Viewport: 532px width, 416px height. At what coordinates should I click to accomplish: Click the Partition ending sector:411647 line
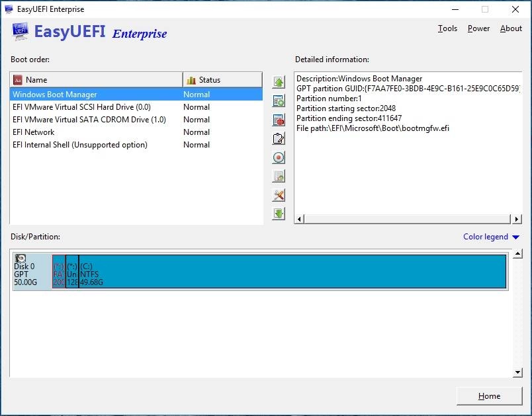tap(349, 118)
